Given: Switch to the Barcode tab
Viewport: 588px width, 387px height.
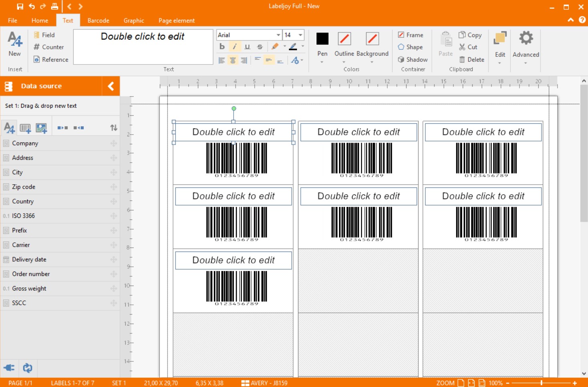Looking at the screenshot, I should point(98,20).
